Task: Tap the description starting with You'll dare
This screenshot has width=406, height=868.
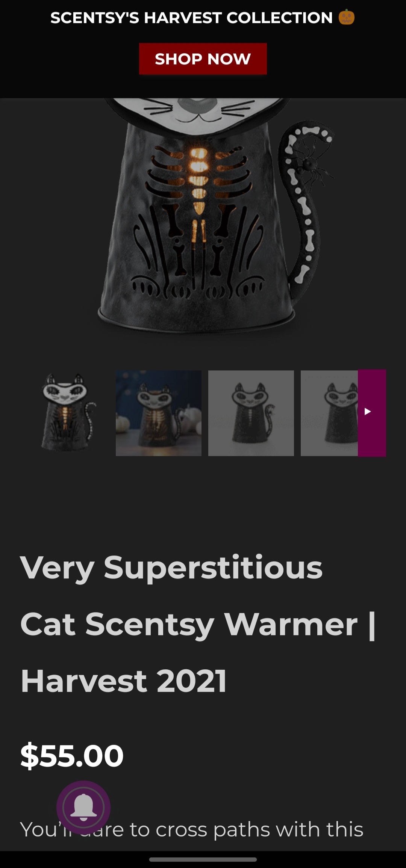Action: pyautogui.click(x=192, y=829)
